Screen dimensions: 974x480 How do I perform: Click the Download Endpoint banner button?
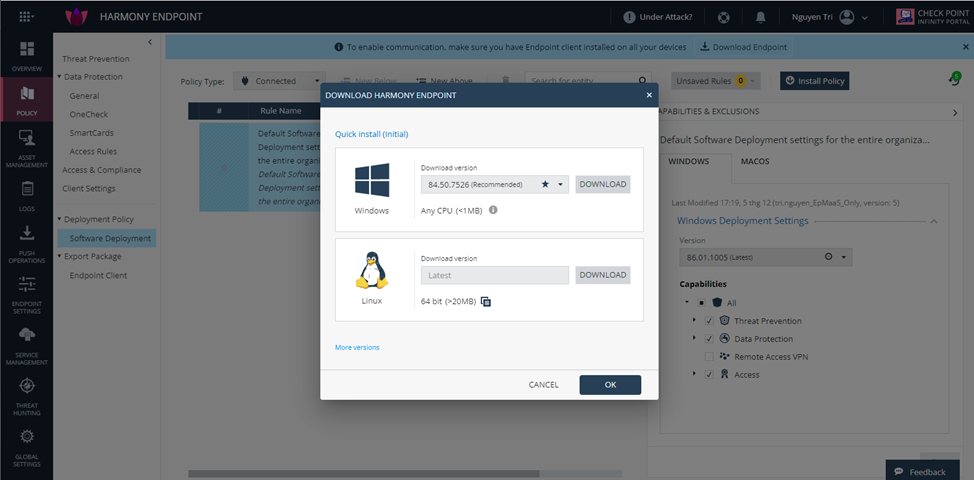[x=743, y=47]
